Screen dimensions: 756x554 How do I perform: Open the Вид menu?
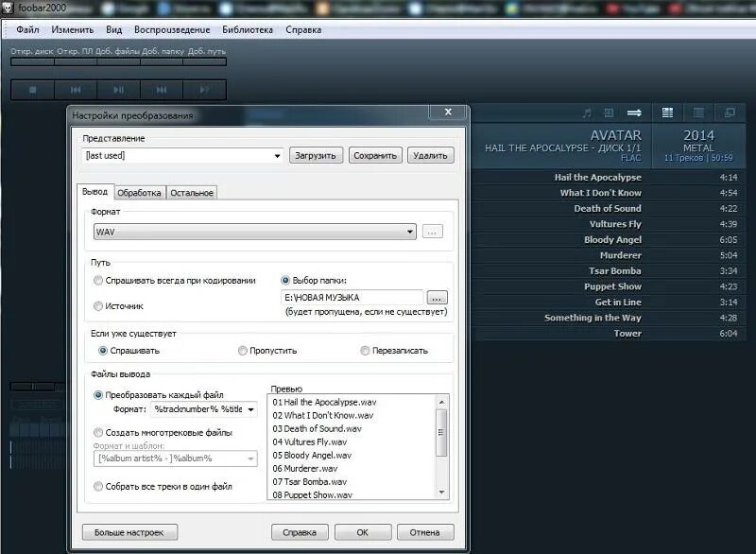pos(113,30)
